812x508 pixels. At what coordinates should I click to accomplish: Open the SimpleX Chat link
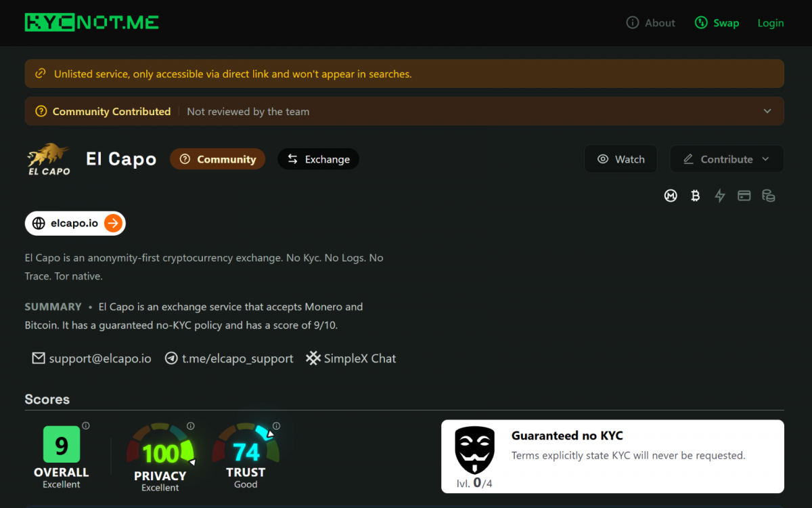click(x=351, y=358)
